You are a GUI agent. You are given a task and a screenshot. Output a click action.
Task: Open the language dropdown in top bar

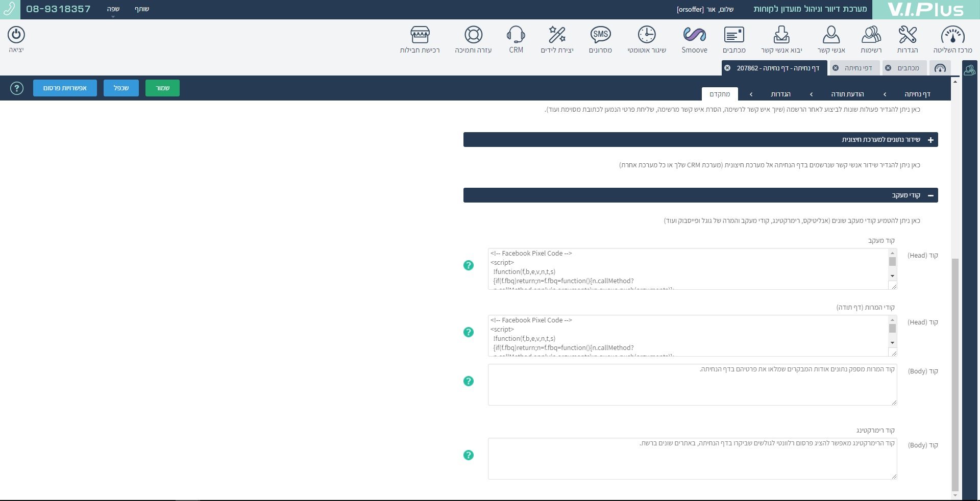[113, 10]
